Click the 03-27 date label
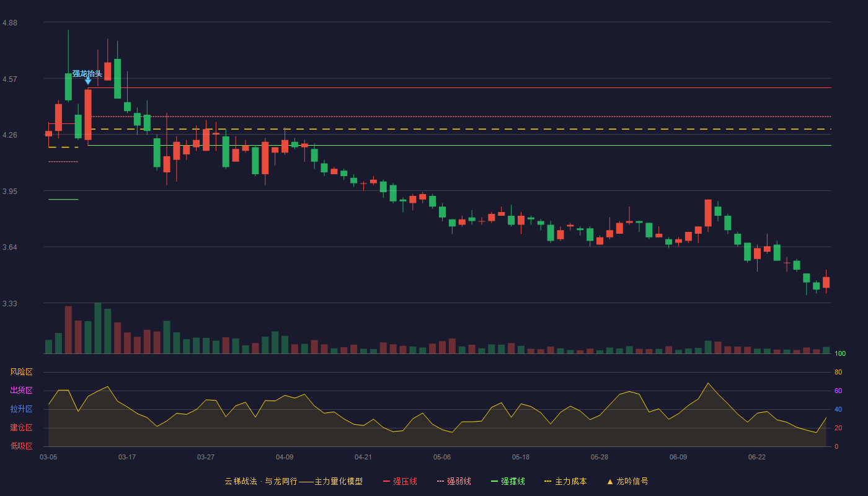Viewport: 868px width, 496px height. pos(206,457)
